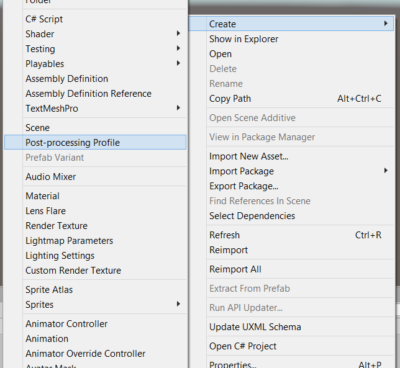Click Open Scene Additive entry
400x368 pixels.
coord(291,118)
